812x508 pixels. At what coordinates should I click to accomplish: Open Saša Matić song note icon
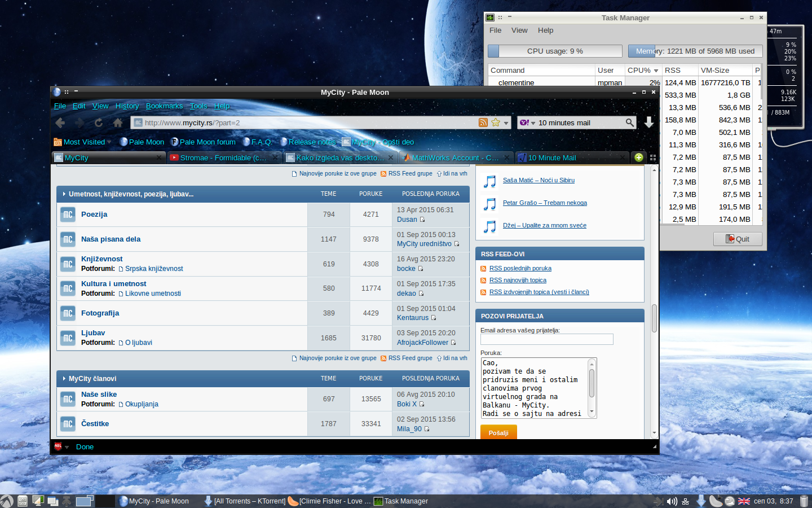[x=490, y=181]
